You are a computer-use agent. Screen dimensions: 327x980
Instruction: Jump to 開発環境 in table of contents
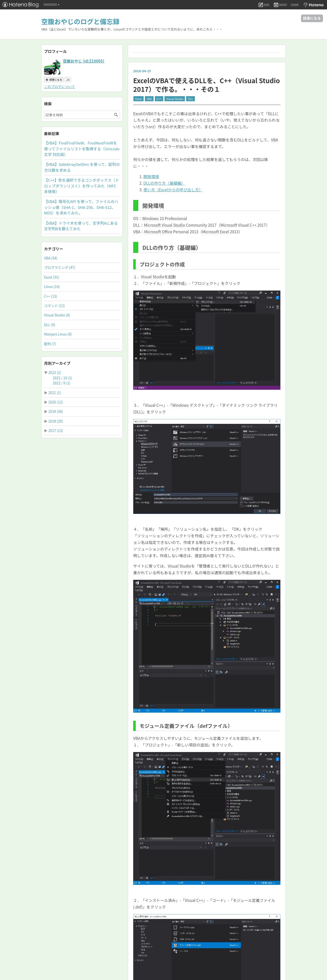click(151, 177)
